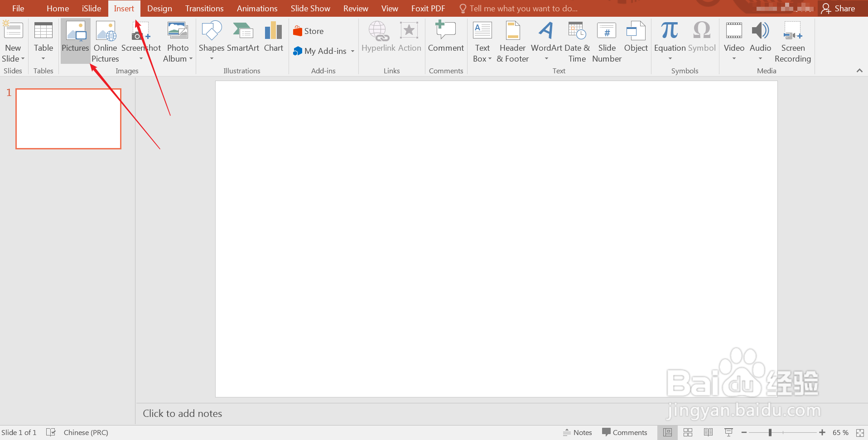Open the File menu
This screenshot has height=440, width=868.
(x=18, y=9)
